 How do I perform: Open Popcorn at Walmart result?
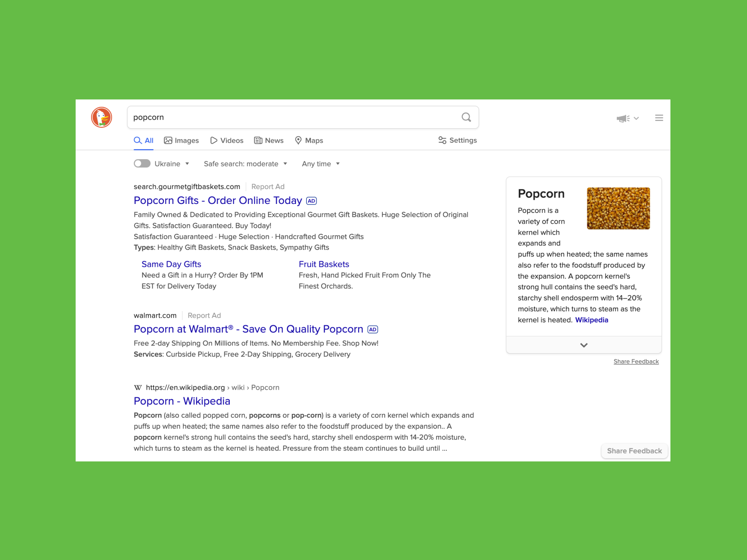pyautogui.click(x=248, y=329)
